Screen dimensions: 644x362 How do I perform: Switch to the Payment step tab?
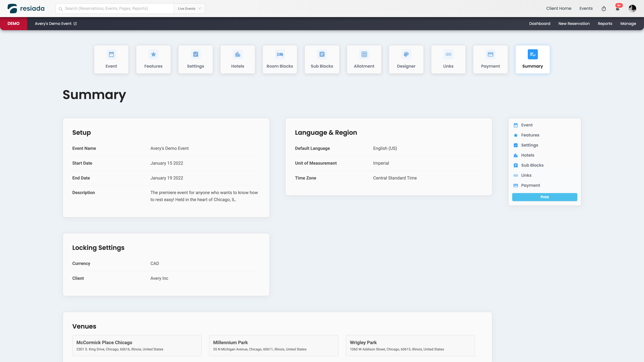490,59
